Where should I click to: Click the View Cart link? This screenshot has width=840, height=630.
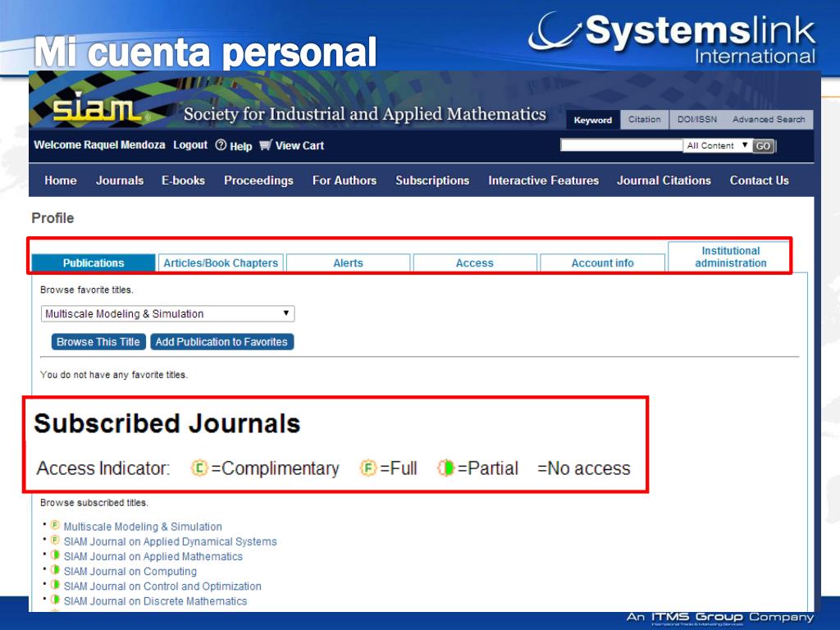[299, 146]
